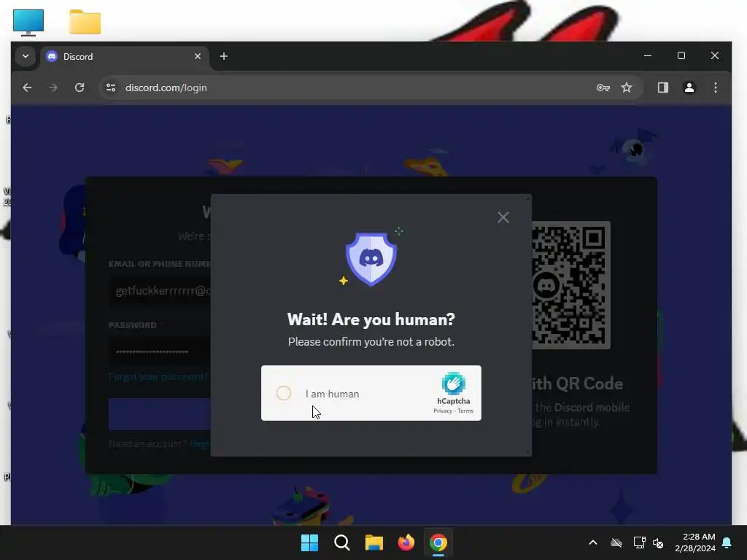Click the browser forward arrow
The image size is (747, 560).
(53, 87)
